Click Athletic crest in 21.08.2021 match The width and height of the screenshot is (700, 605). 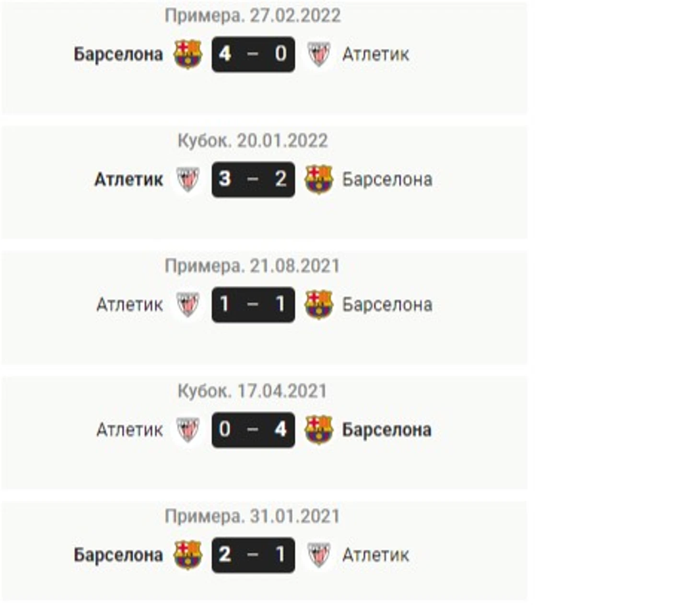click(187, 305)
